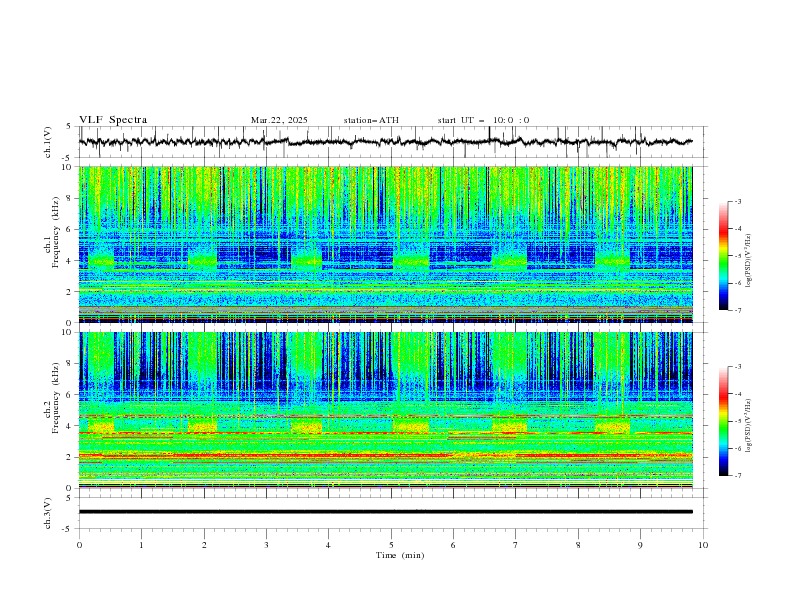Click the ch.1(V) waveform axis label
792x612 pixels.
[48, 142]
